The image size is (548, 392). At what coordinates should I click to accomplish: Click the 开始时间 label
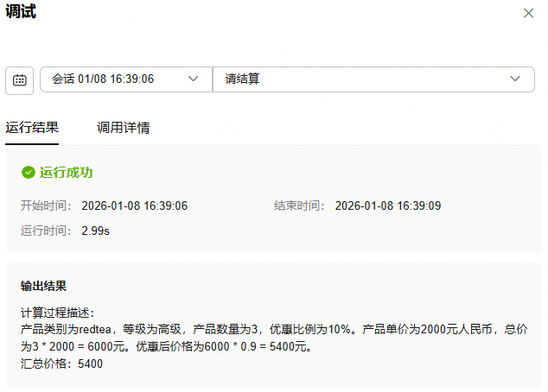click(x=47, y=205)
